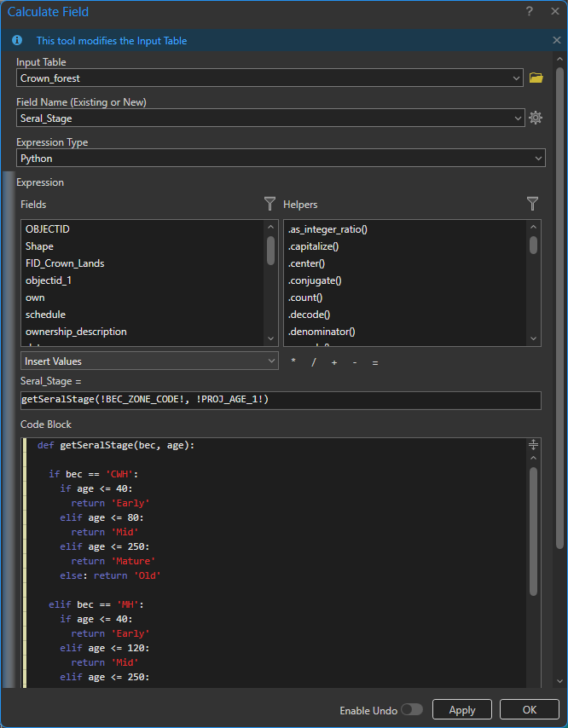Click code line return 'Mature'

(113, 561)
